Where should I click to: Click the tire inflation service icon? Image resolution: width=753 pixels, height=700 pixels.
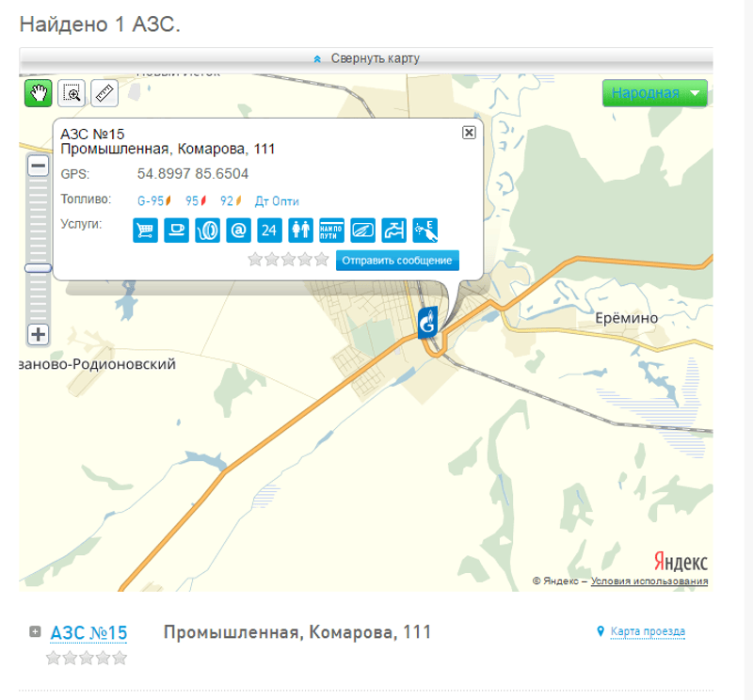click(207, 230)
